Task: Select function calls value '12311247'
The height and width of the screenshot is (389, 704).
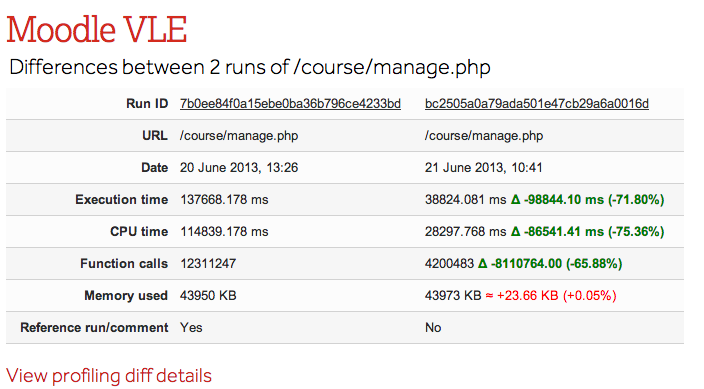Action: coord(208,263)
